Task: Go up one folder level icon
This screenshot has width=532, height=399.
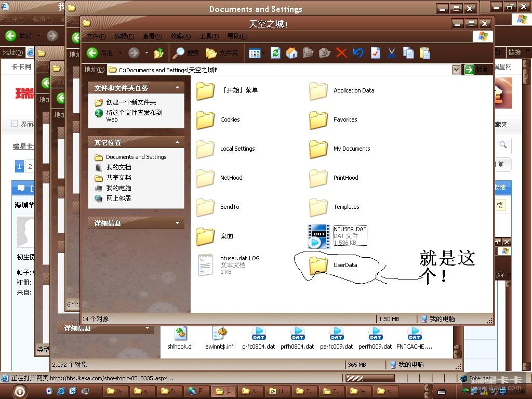Action: point(159,53)
